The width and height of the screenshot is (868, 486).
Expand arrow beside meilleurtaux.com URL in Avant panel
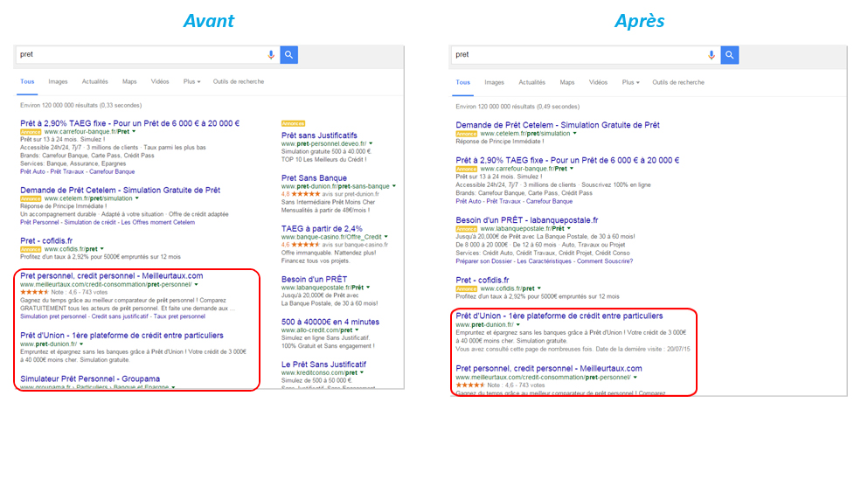(x=196, y=284)
